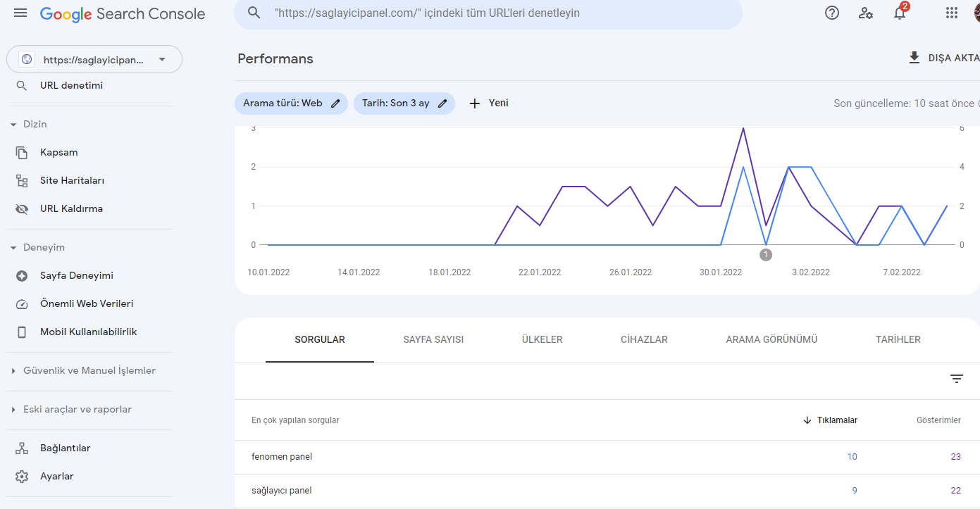This screenshot has height=509, width=980.
Task: Focus the URL inspection search field
Action: pos(488,13)
